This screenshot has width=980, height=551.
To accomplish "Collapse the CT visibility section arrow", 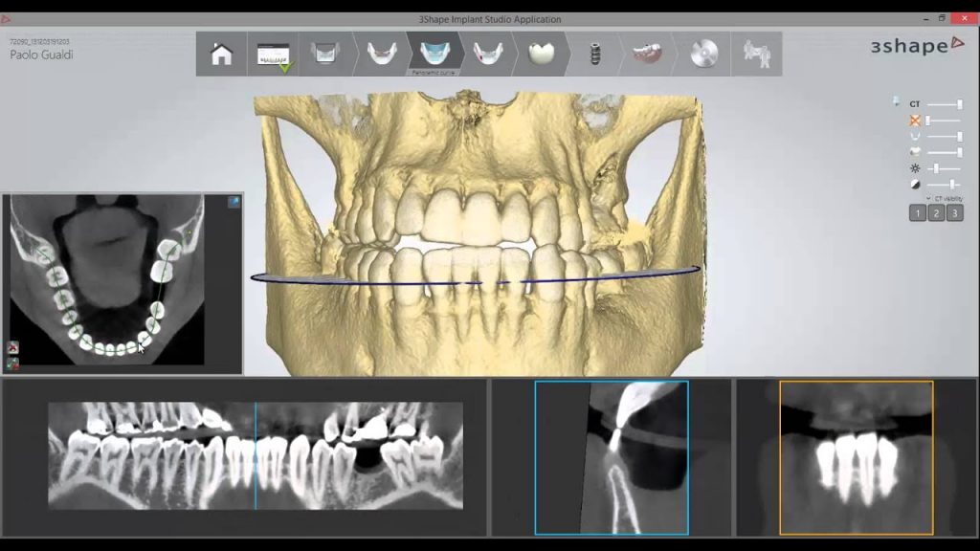I will click(927, 198).
